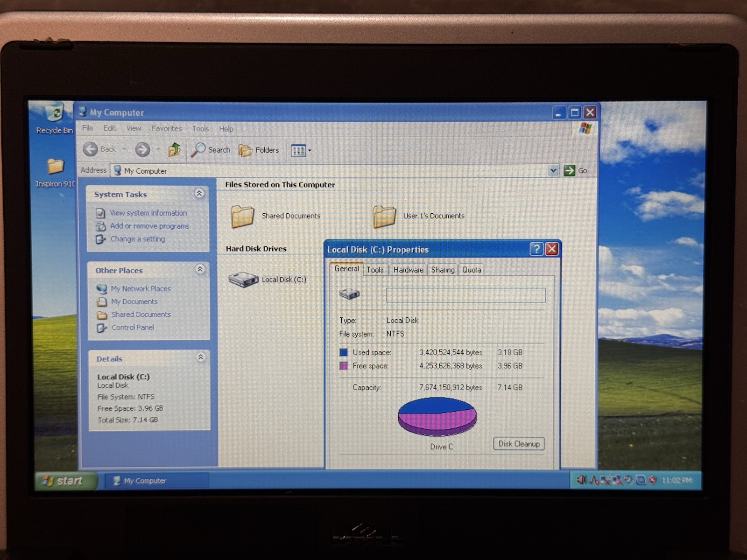The width and height of the screenshot is (747, 560).
Task: Click the '7,674,150,912 bytes' capacity value
Action: (x=451, y=387)
